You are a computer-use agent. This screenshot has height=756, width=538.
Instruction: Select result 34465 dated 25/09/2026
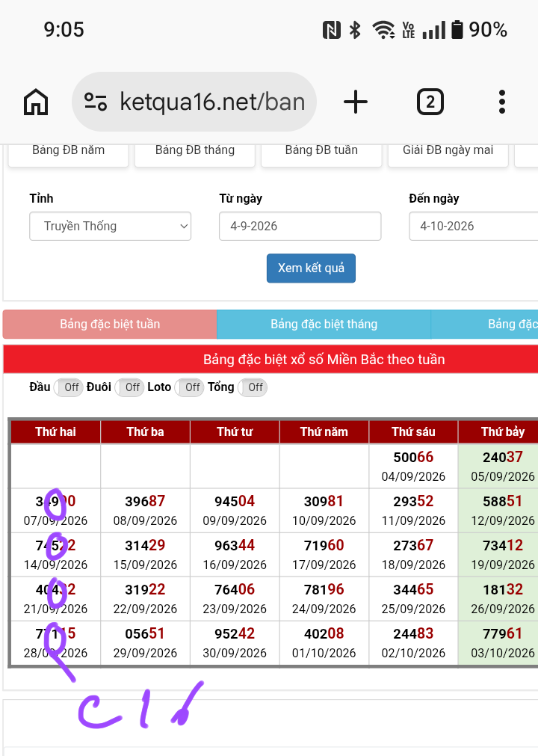point(413,599)
